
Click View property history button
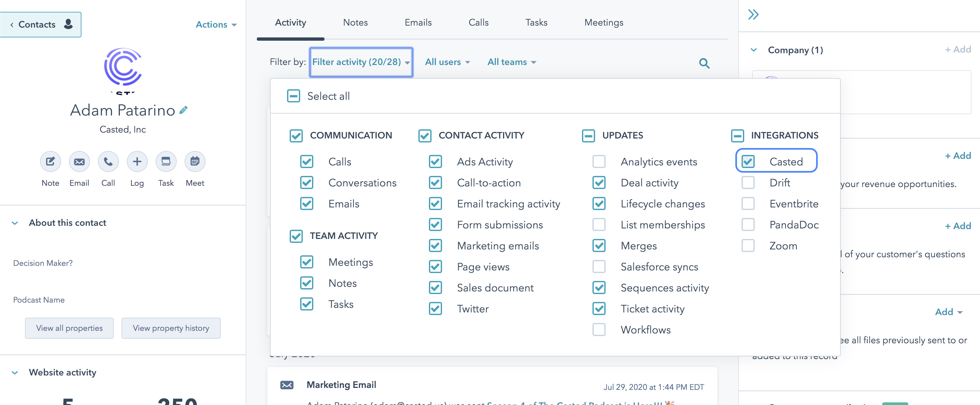click(171, 328)
